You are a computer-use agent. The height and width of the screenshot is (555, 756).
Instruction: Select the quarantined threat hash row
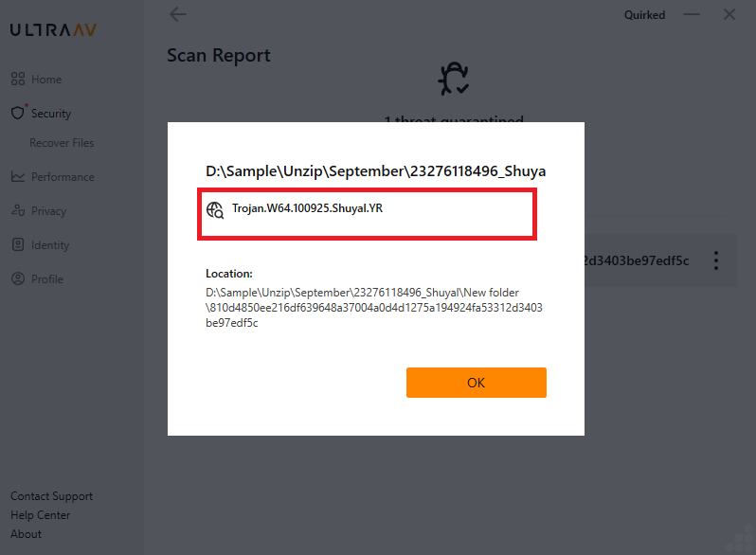tap(644, 260)
